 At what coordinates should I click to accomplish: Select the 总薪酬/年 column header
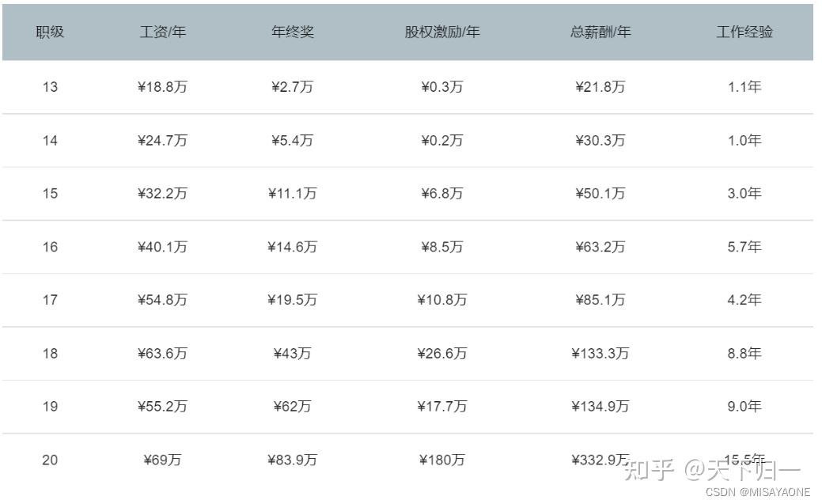click(x=600, y=32)
